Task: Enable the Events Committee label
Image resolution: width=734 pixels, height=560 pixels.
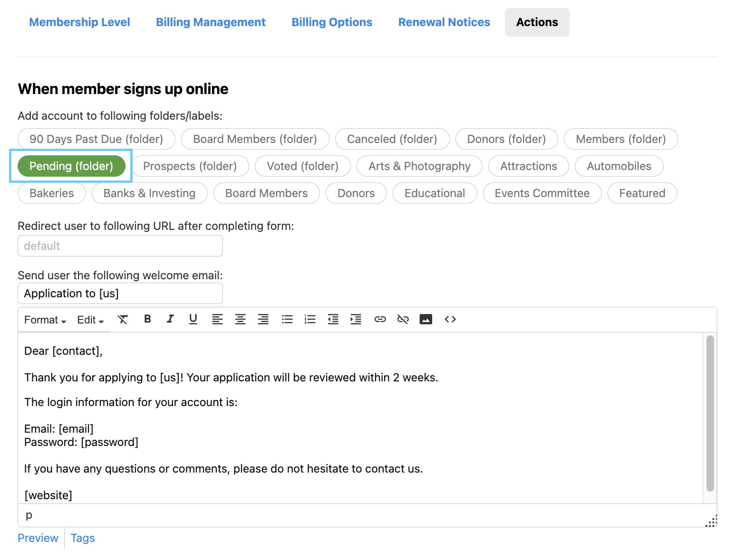Action: pos(542,193)
